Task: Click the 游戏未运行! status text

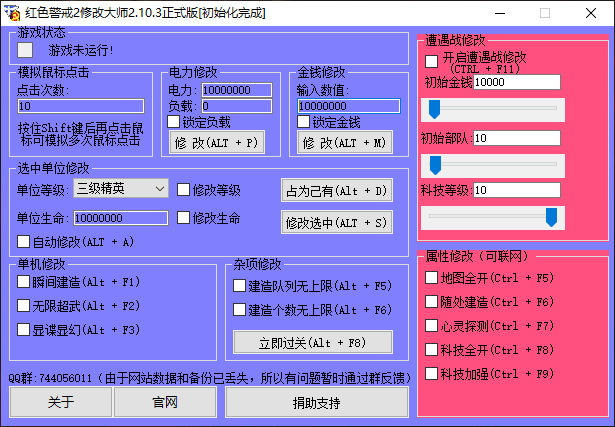Action: pos(81,51)
